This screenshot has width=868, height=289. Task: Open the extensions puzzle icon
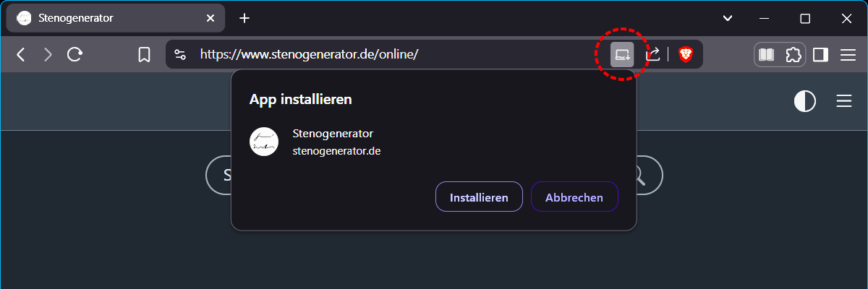point(793,54)
